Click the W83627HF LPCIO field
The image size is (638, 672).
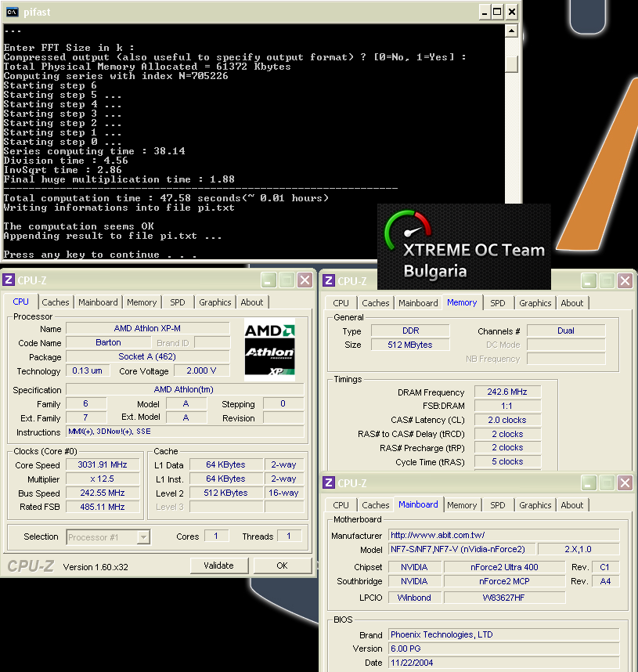[x=504, y=598]
